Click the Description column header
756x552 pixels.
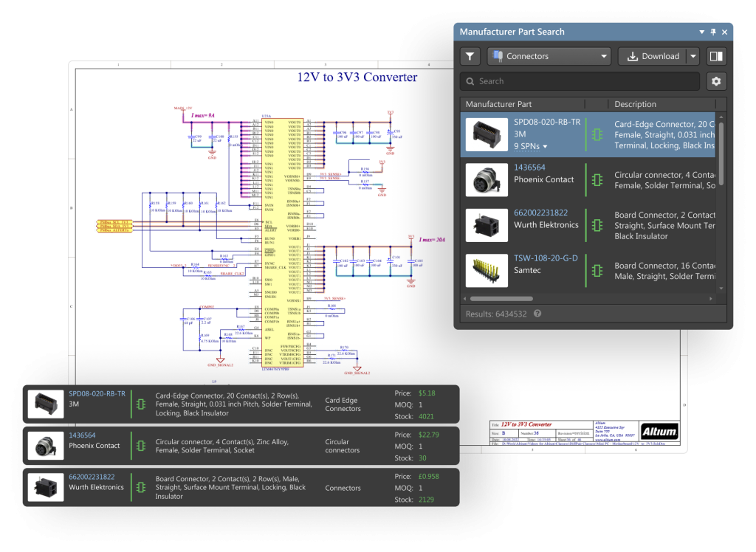tap(635, 104)
